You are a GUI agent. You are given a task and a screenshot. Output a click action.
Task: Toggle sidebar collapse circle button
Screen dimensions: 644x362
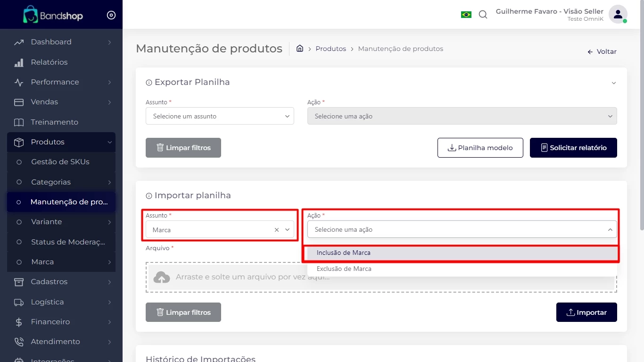(111, 15)
